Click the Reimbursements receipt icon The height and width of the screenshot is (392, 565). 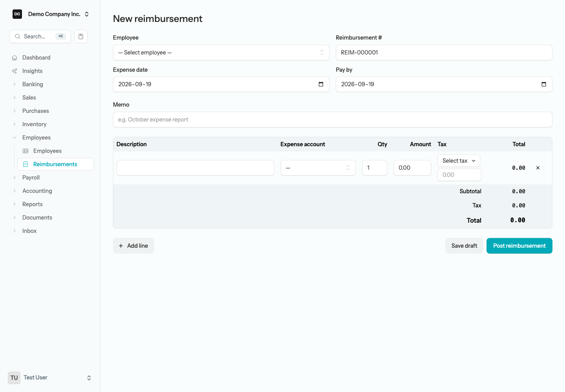[x=26, y=164]
